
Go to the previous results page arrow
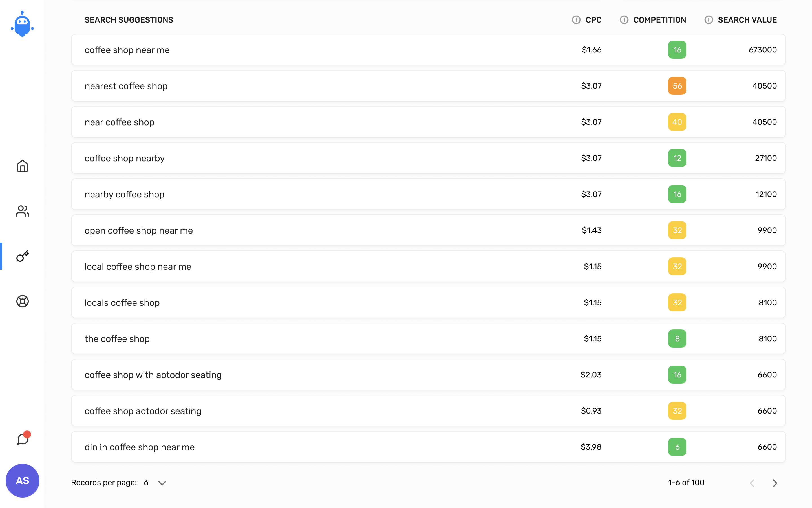[752, 483]
